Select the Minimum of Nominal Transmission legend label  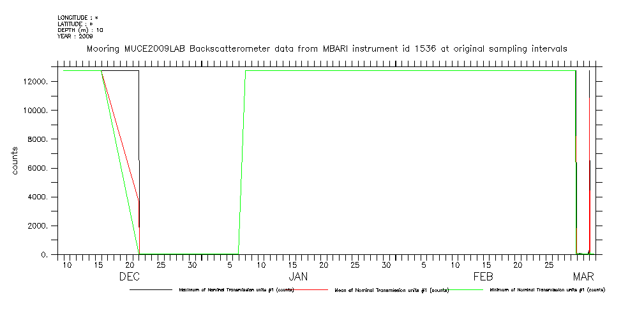coord(547,290)
